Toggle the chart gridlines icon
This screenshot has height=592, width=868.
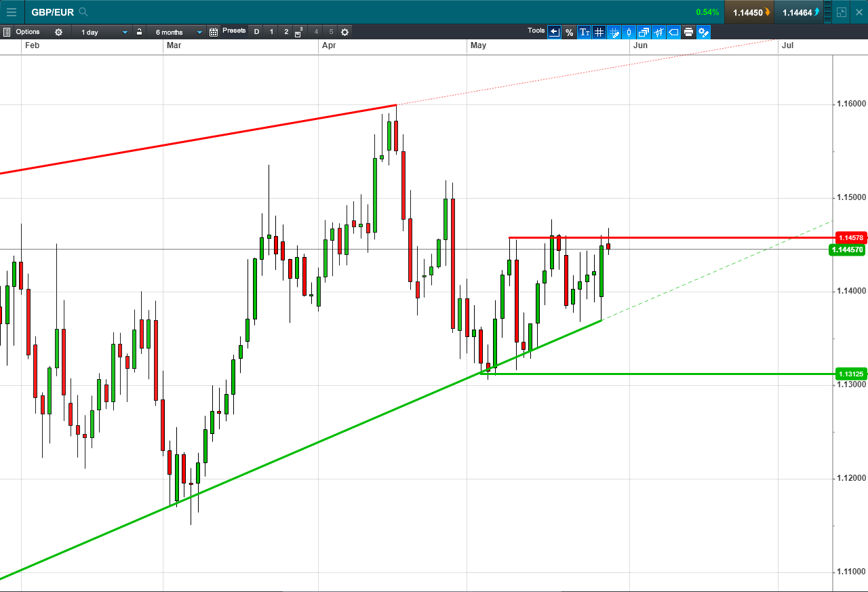[599, 32]
